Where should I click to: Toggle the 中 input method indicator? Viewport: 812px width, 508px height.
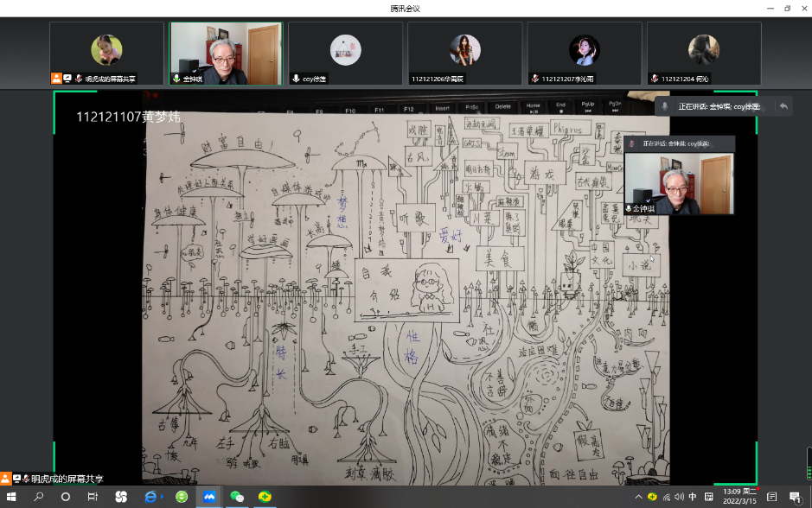(x=693, y=497)
